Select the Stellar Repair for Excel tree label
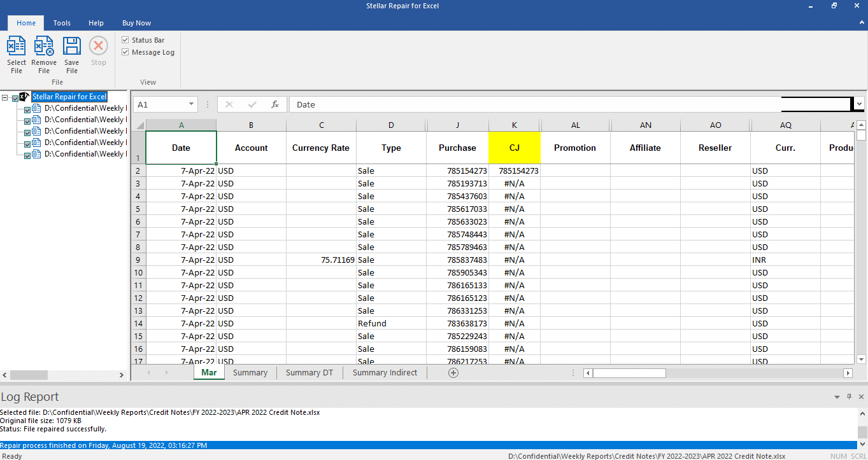The image size is (868, 460). coord(69,97)
